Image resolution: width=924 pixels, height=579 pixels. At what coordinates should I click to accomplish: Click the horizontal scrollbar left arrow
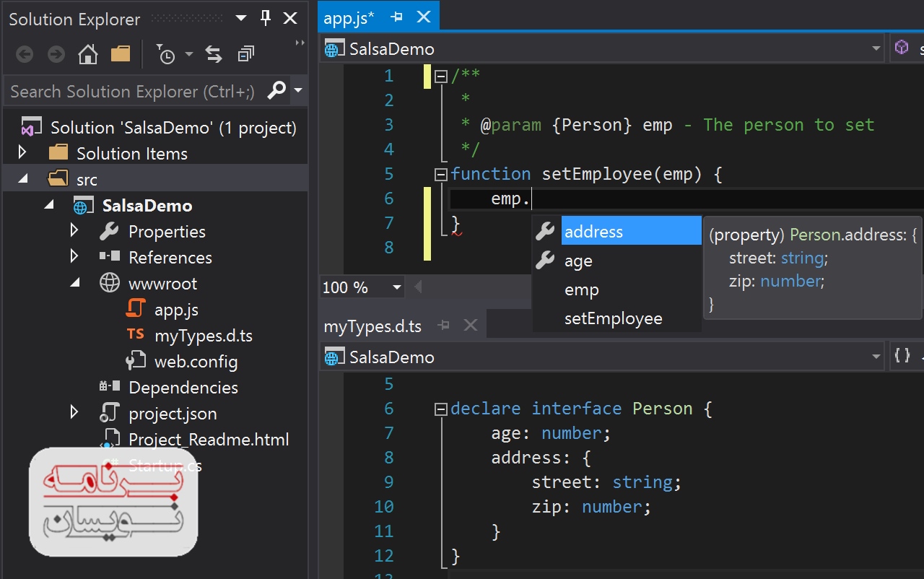[417, 287]
